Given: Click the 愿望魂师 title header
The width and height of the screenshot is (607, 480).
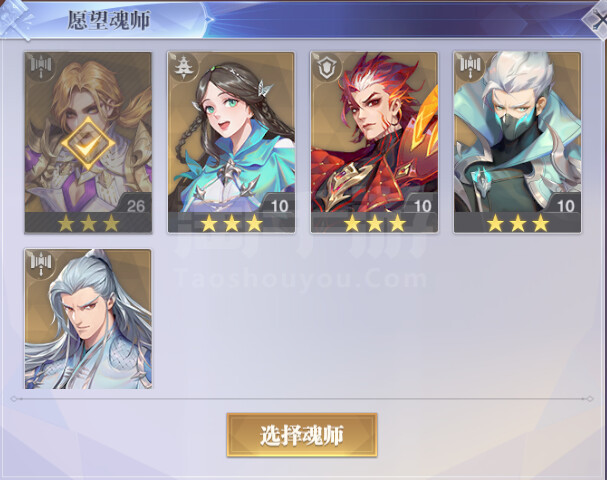Looking at the screenshot, I should click(x=109, y=20).
